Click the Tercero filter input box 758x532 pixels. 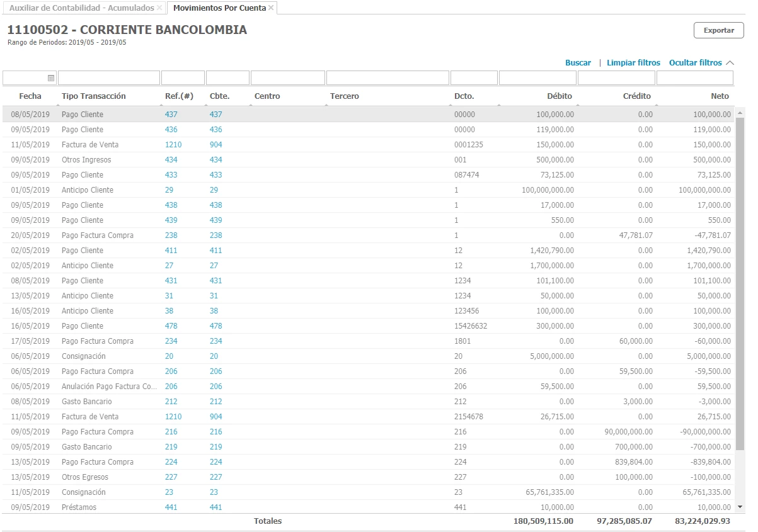(387, 78)
